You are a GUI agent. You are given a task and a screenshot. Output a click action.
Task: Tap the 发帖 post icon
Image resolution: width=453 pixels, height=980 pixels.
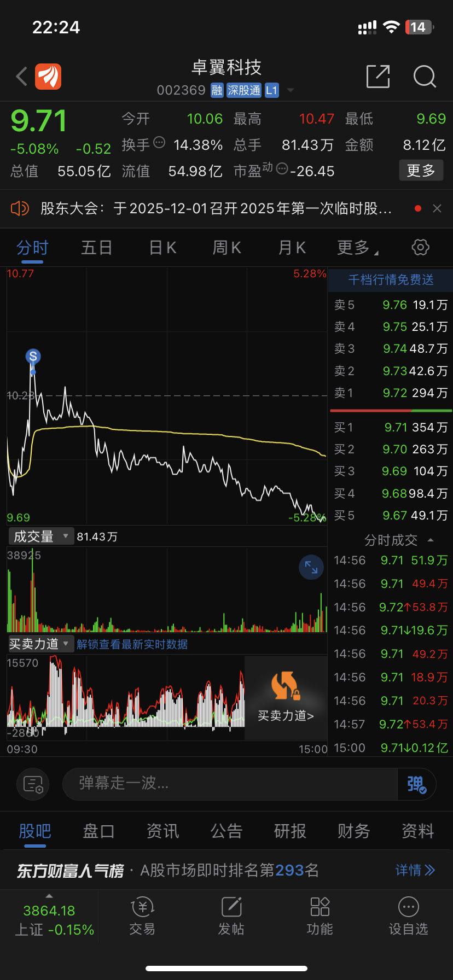coord(231,907)
